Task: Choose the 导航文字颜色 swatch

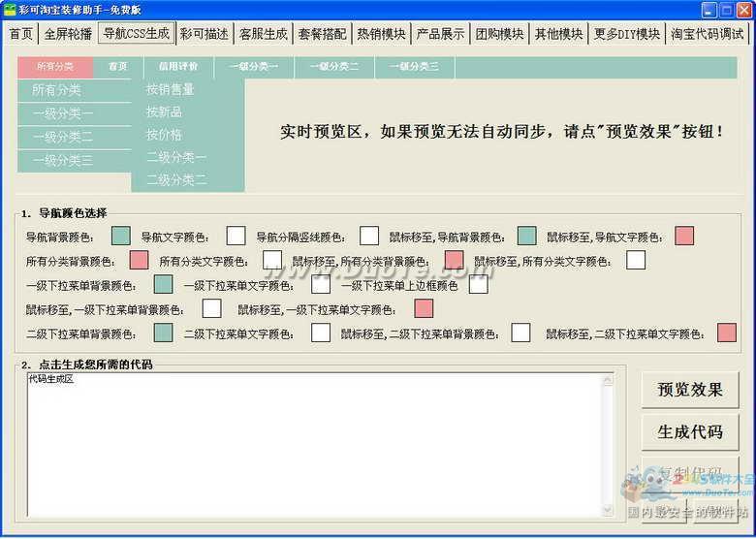Action: tap(236, 236)
